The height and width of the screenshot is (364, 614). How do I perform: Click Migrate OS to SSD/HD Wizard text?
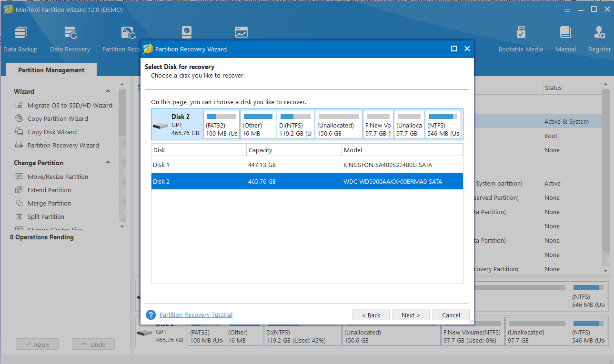[70, 105]
